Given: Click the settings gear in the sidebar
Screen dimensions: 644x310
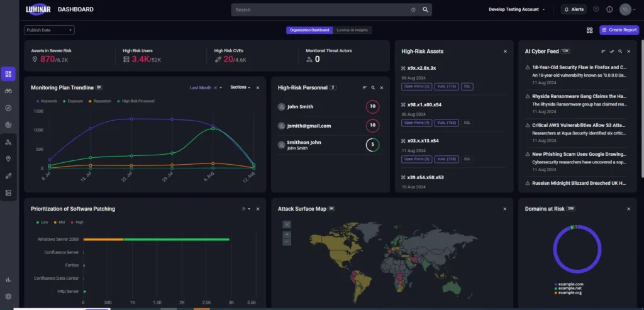Looking at the screenshot, I should pyautogui.click(x=8, y=296).
